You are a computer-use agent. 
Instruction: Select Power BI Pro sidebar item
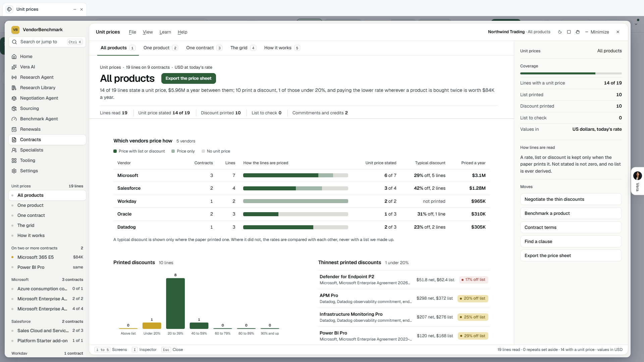tap(47, 267)
